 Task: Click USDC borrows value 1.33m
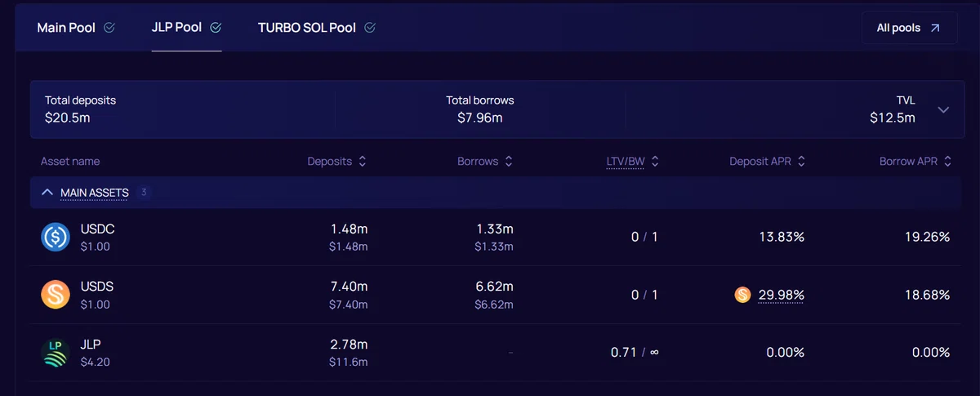495,229
